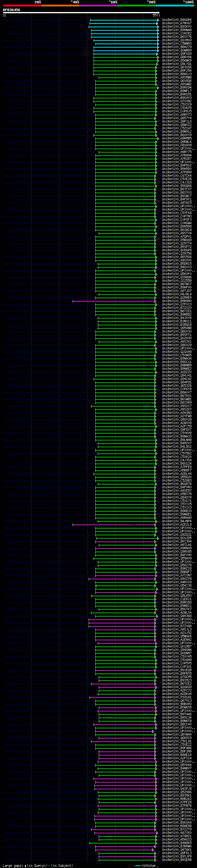Click the UniRef100_C0HI82 entry

tap(177, 33)
